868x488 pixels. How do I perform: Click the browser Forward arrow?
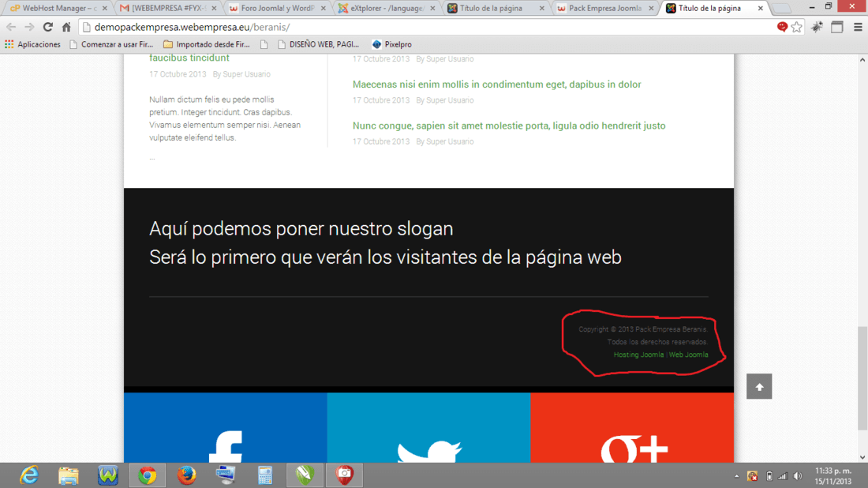point(29,27)
